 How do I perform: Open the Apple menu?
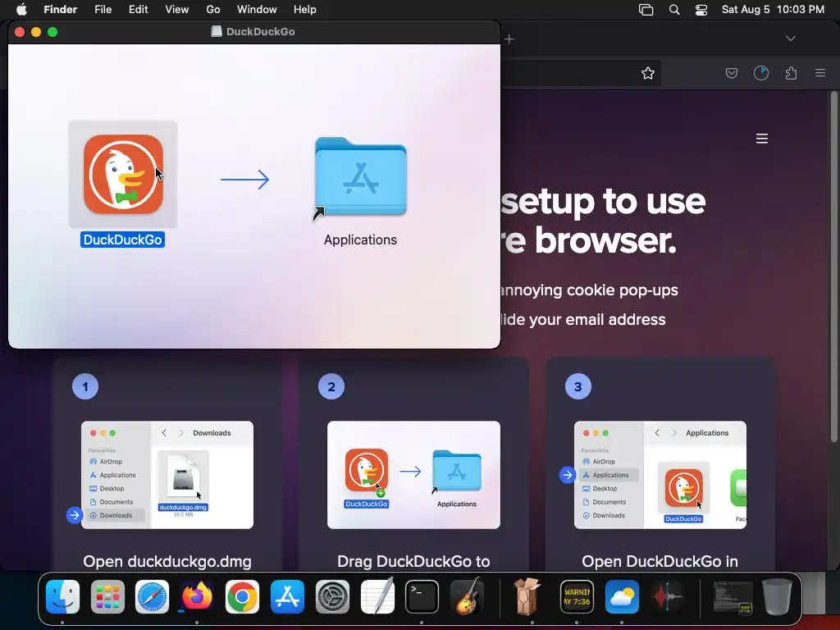(21, 10)
